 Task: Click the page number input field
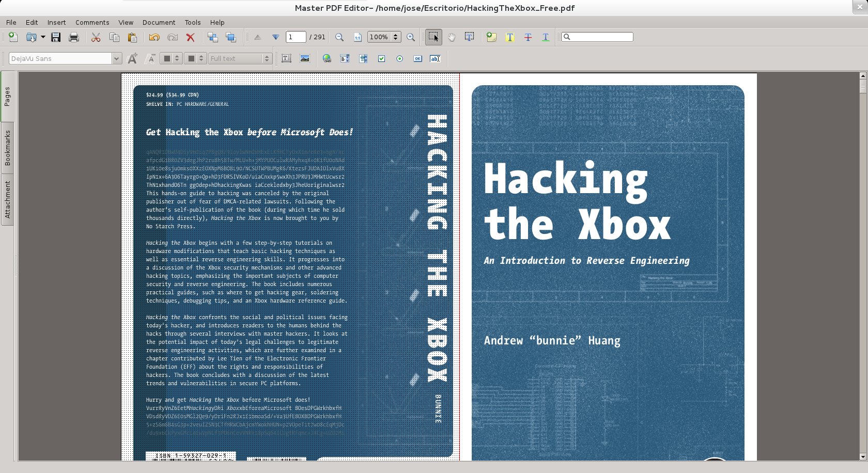[x=296, y=37]
